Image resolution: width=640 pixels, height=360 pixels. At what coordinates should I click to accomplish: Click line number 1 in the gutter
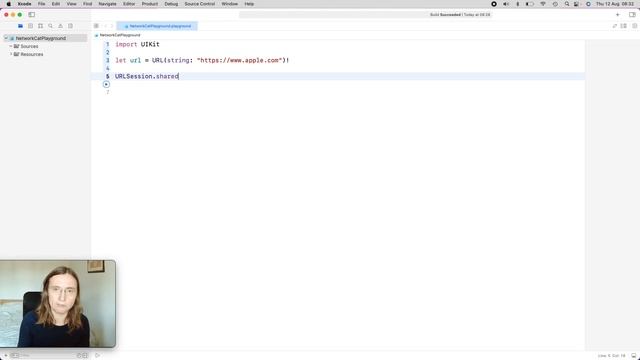pyautogui.click(x=108, y=44)
